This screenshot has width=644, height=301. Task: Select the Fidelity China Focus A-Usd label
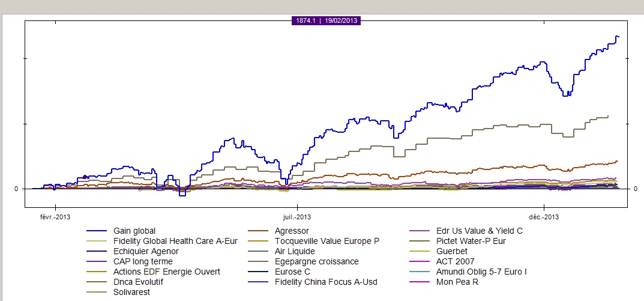tap(326, 282)
